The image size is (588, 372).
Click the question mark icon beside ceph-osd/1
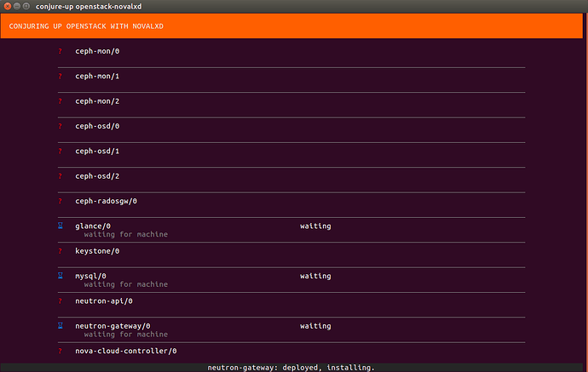[60, 151]
